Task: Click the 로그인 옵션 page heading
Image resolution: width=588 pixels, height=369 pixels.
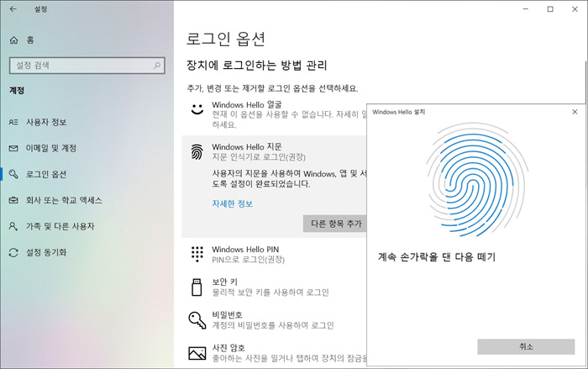Action: [226, 39]
